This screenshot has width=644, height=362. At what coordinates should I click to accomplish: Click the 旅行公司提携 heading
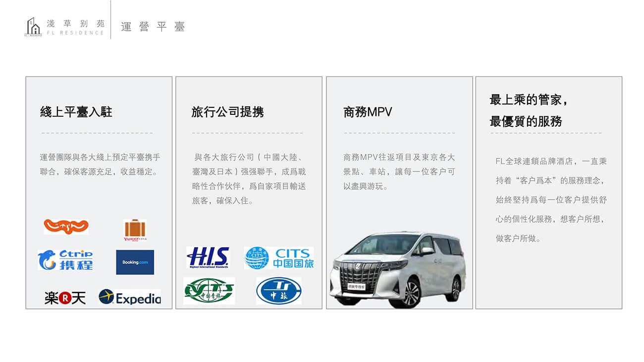pos(228,112)
